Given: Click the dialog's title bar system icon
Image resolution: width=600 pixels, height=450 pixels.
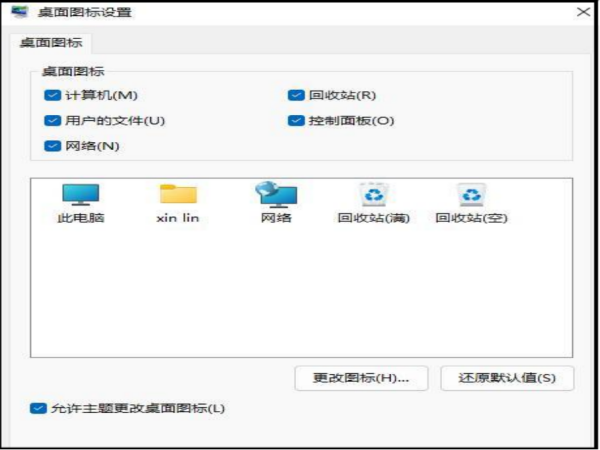Looking at the screenshot, I should [x=20, y=12].
